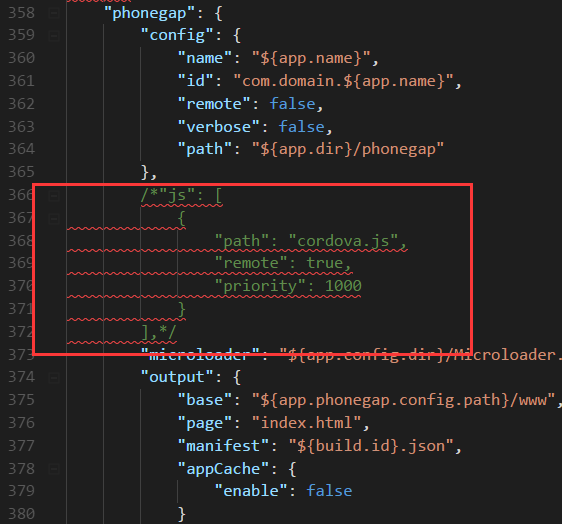562x524 pixels.
Task: Click the "page" key
Action: (x=205, y=423)
